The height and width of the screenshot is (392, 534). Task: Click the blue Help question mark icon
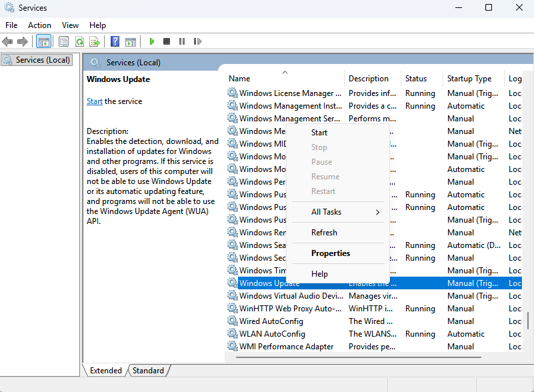(x=115, y=41)
